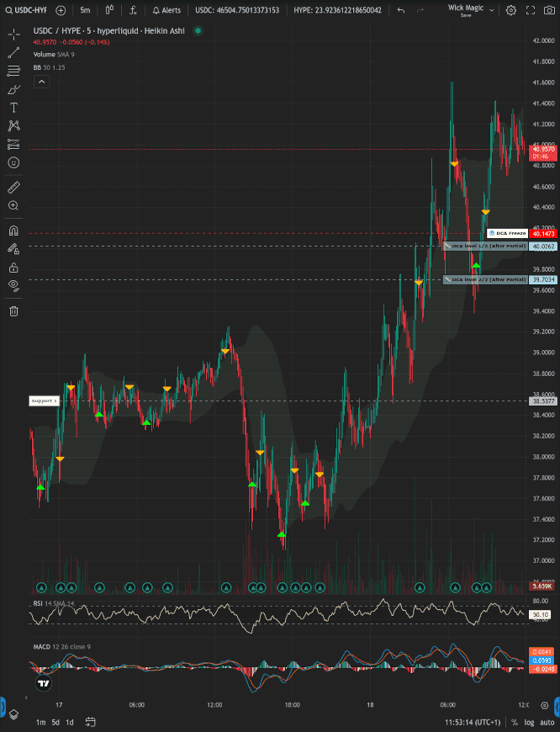Click the zoom in magnifier tool
The width and height of the screenshot is (560, 732).
13,205
